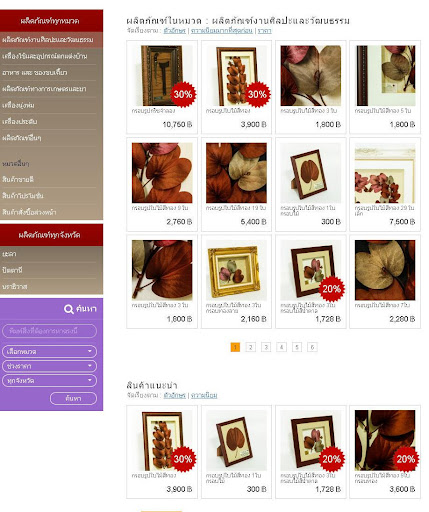The image size is (429, 512).
Task: Open the province dropdown in search panel
Action: point(49,381)
